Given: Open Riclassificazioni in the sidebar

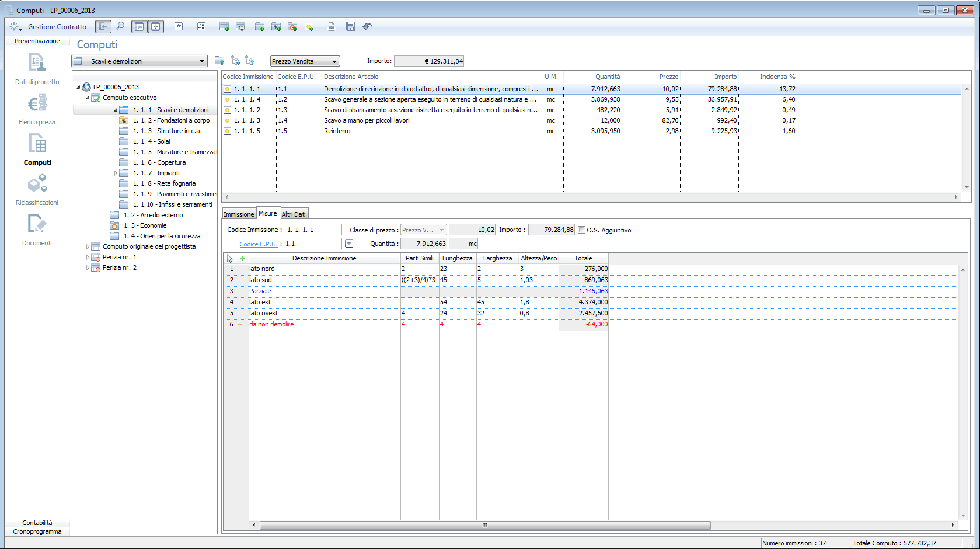Looking at the screenshot, I should click(x=37, y=191).
